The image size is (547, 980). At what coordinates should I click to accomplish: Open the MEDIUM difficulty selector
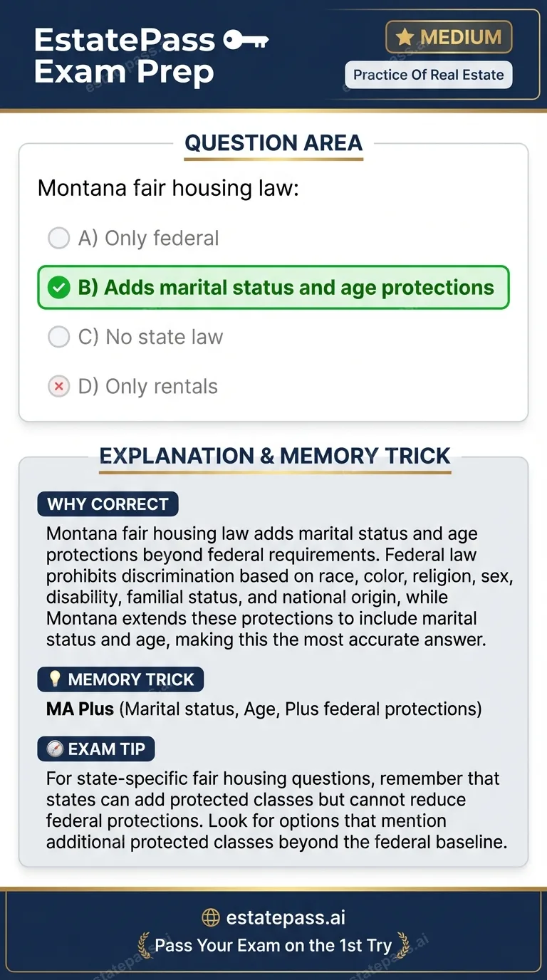(x=449, y=37)
